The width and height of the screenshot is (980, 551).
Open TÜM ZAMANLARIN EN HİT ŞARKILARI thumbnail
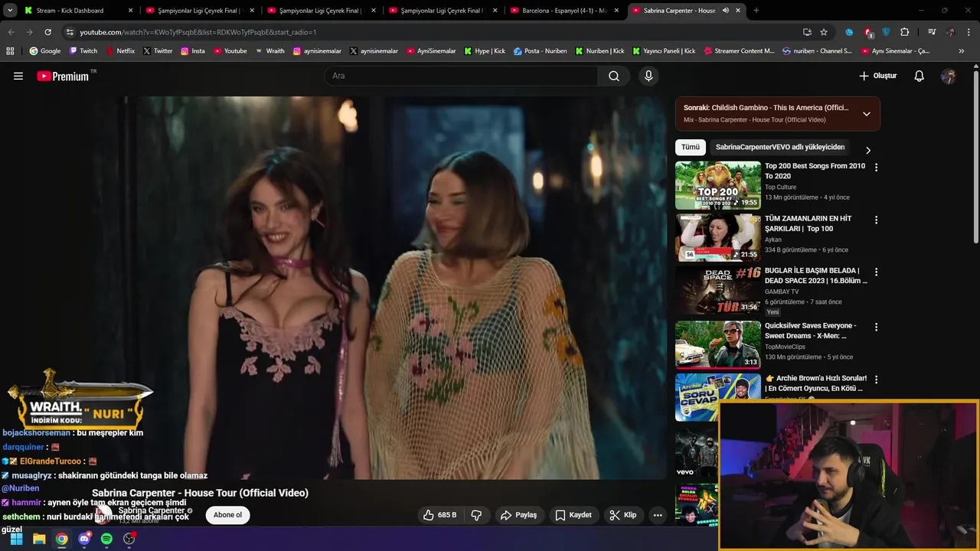coord(718,237)
